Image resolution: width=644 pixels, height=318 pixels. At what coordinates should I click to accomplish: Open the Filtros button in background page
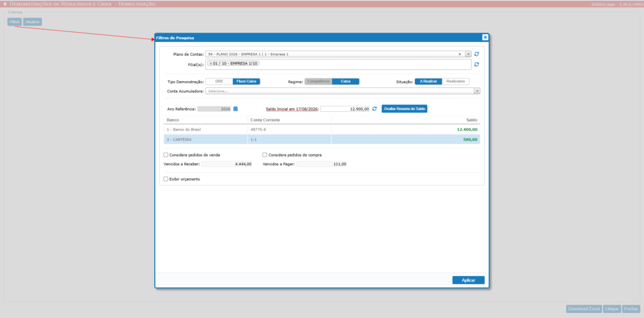pos(14,22)
